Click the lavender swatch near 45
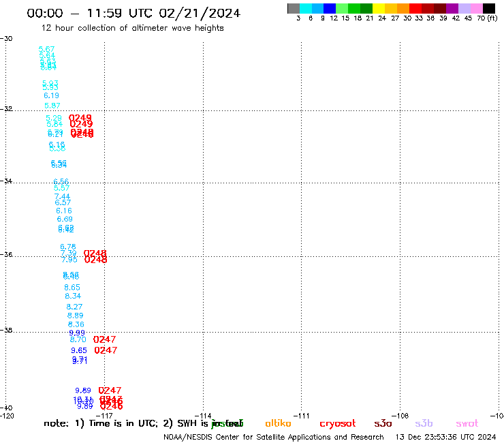Viewport: 504px width, 443px height. [x=464, y=8]
